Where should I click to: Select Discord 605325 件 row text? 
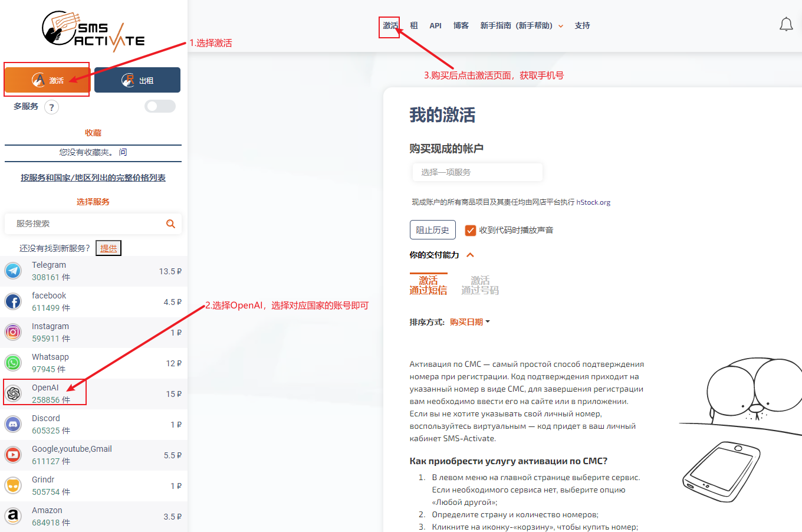[51, 425]
